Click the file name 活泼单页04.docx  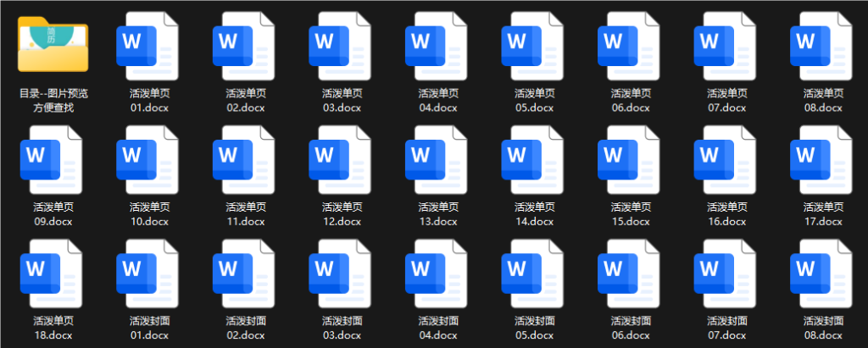(438, 100)
